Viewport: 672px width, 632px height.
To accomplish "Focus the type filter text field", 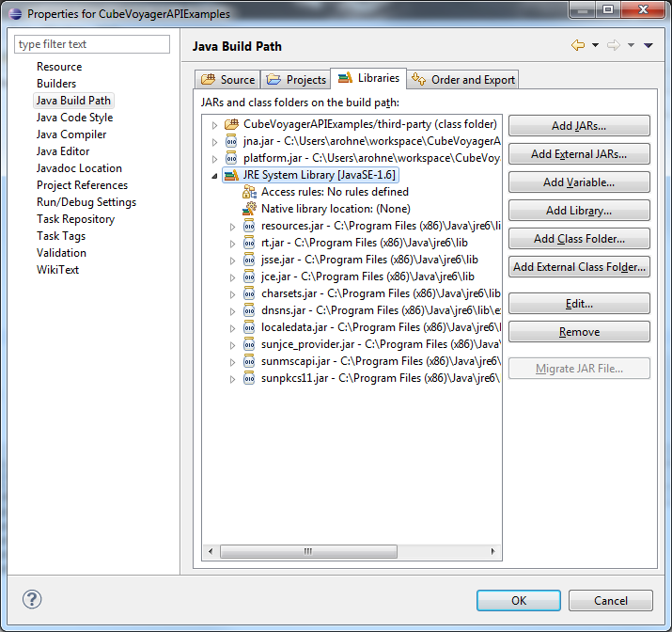I will pos(92,44).
